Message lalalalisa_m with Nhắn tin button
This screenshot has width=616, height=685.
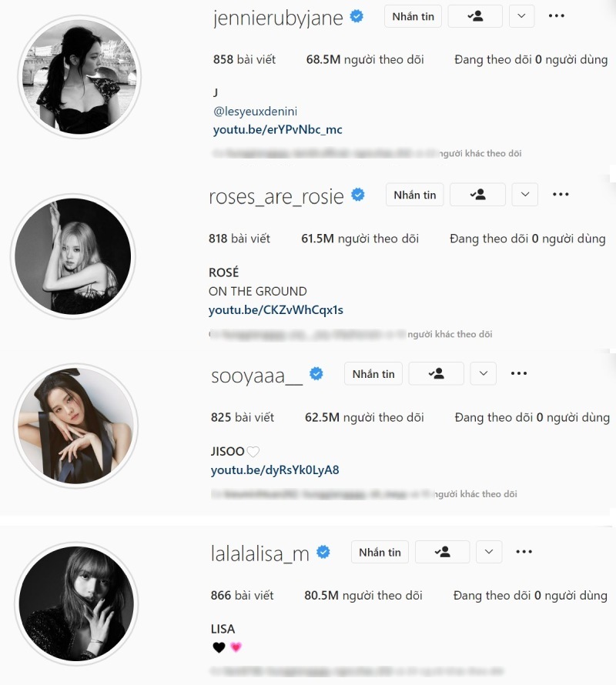(x=380, y=552)
